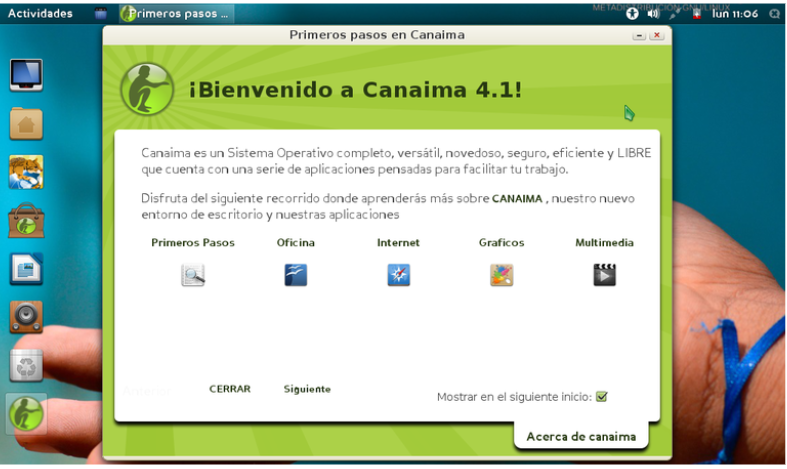Select the Primeros Pasos category label

(x=193, y=243)
